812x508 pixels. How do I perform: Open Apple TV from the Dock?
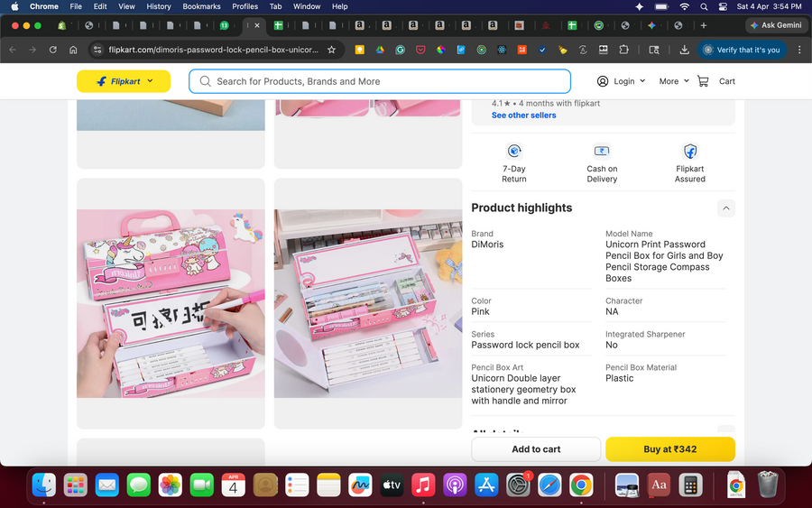392,485
